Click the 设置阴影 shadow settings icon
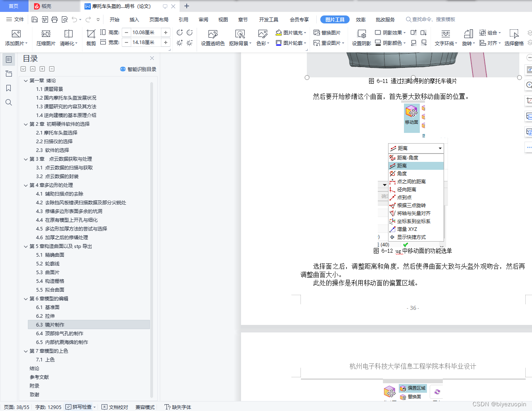 [362, 34]
